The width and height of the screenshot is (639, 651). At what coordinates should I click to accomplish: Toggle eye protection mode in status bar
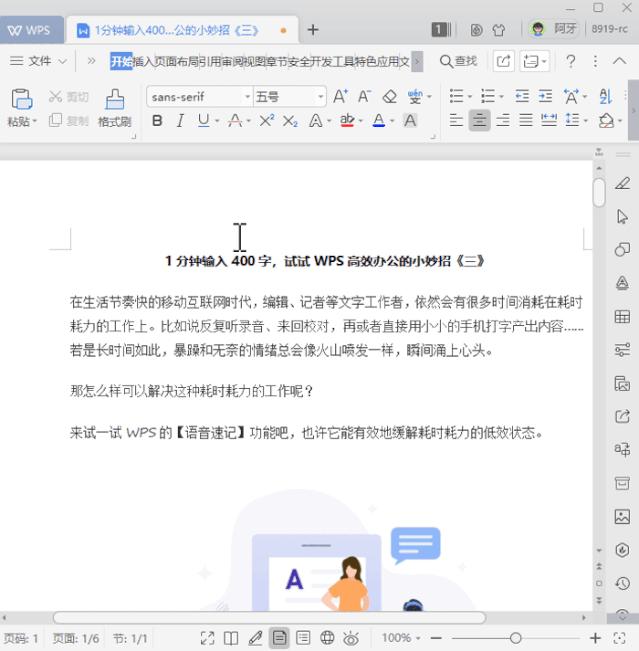[351, 638]
